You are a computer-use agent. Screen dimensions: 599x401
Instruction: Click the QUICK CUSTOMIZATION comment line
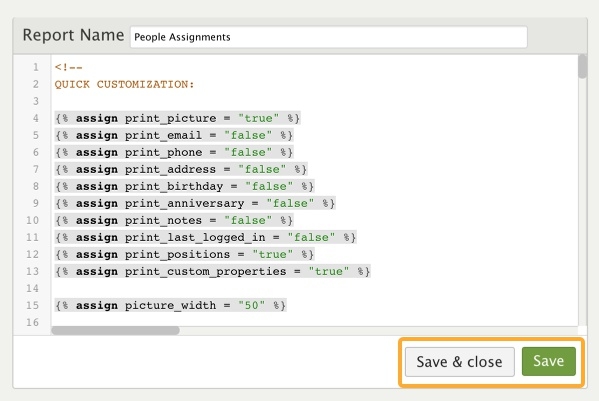125,84
